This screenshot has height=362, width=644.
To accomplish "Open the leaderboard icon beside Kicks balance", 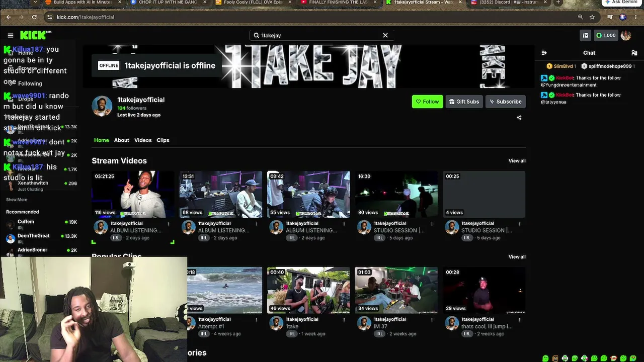I will point(585,35).
